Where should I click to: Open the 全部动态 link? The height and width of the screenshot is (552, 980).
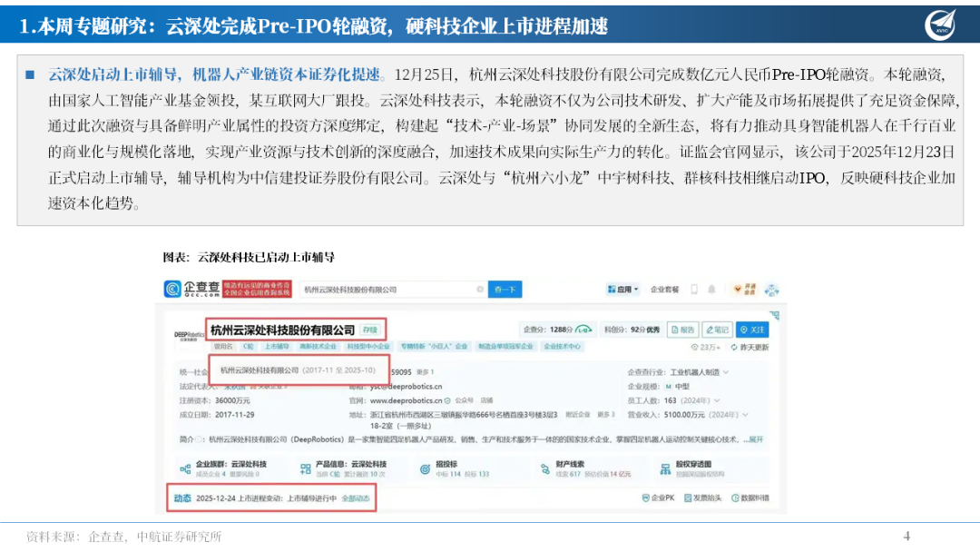coord(356,498)
